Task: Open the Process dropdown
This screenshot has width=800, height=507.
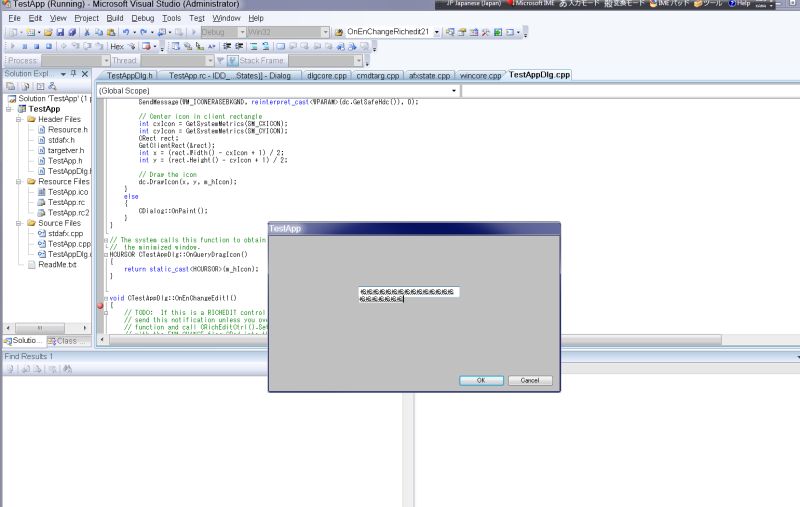Action: tap(106, 61)
